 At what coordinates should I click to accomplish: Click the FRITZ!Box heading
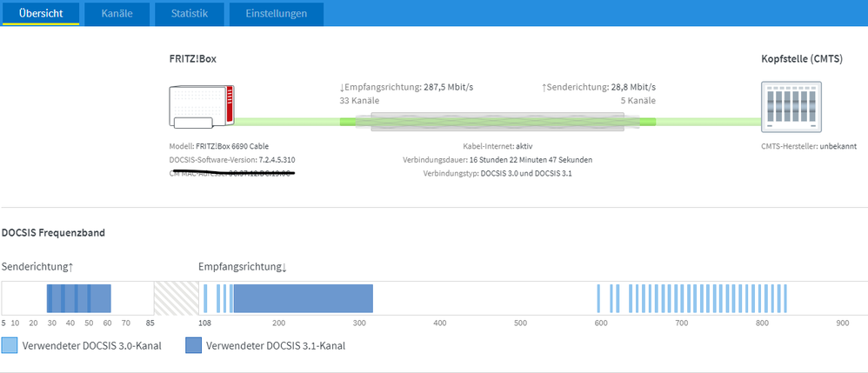192,58
